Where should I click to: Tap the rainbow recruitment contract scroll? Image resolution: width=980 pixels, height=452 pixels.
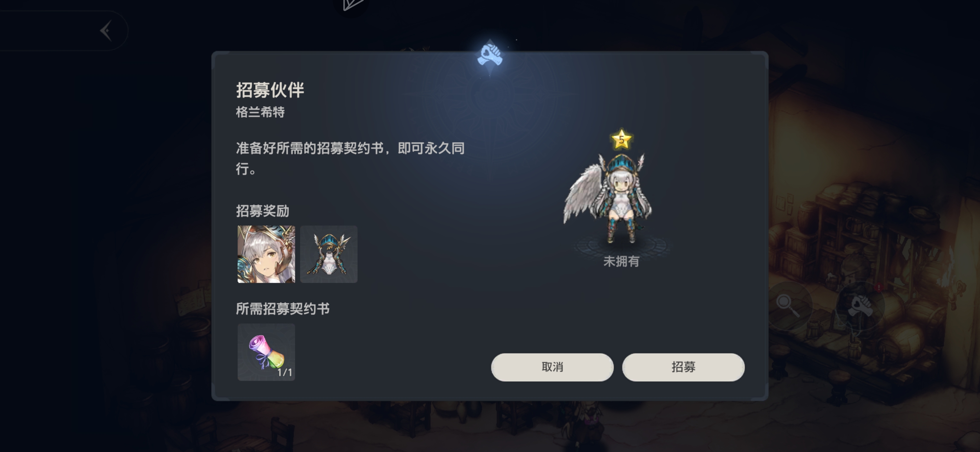tap(266, 352)
